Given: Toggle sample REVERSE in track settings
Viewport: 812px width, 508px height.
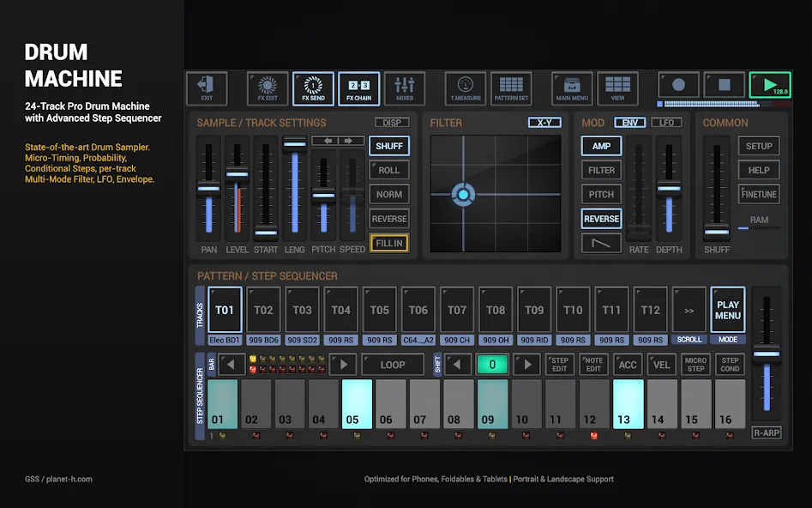Looking at the screenshot, I should point(389,219).
